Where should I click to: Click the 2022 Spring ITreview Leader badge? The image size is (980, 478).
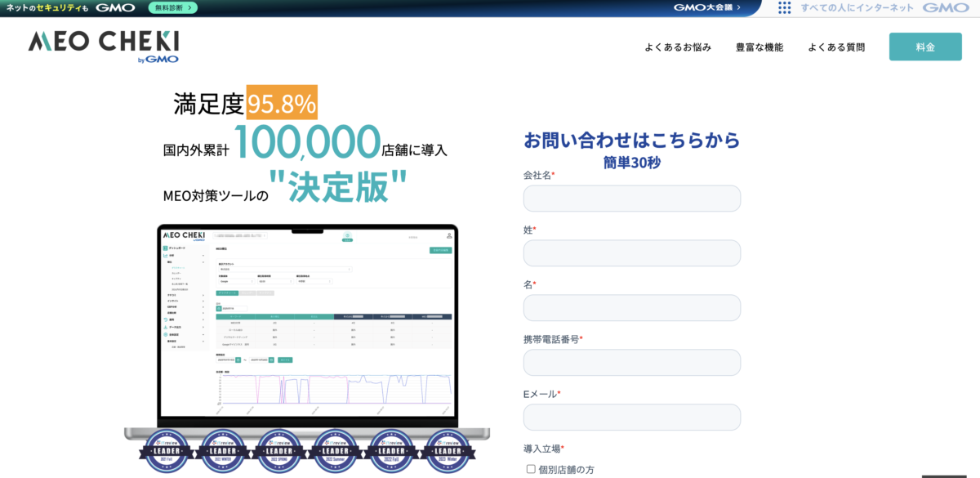coord(280,450)
